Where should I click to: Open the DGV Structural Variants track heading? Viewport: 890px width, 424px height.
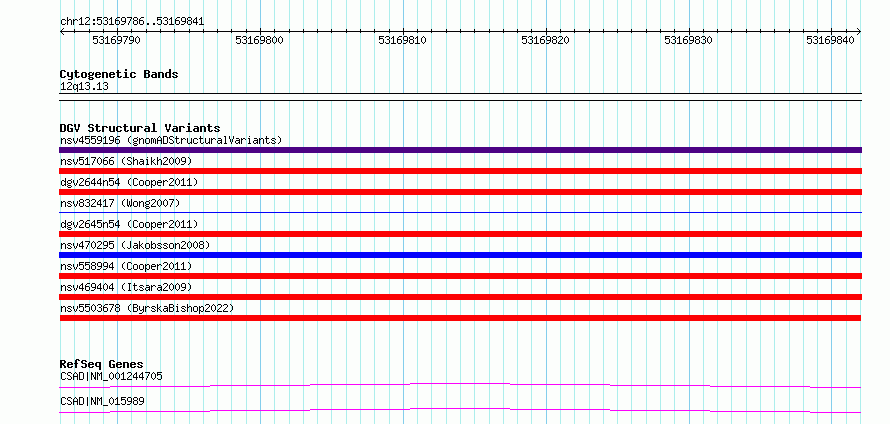(140, 128)
